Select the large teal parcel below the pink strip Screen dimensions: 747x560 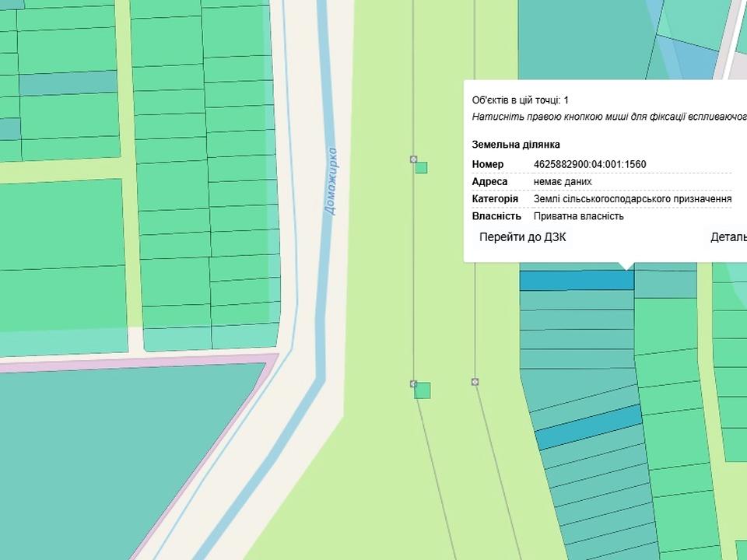point(117,451)
